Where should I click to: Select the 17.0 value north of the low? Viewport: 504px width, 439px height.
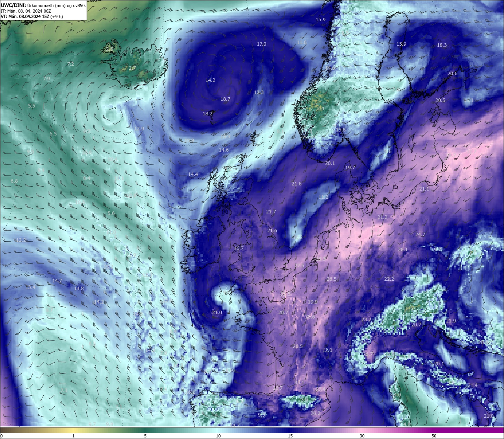coord(261,44)
